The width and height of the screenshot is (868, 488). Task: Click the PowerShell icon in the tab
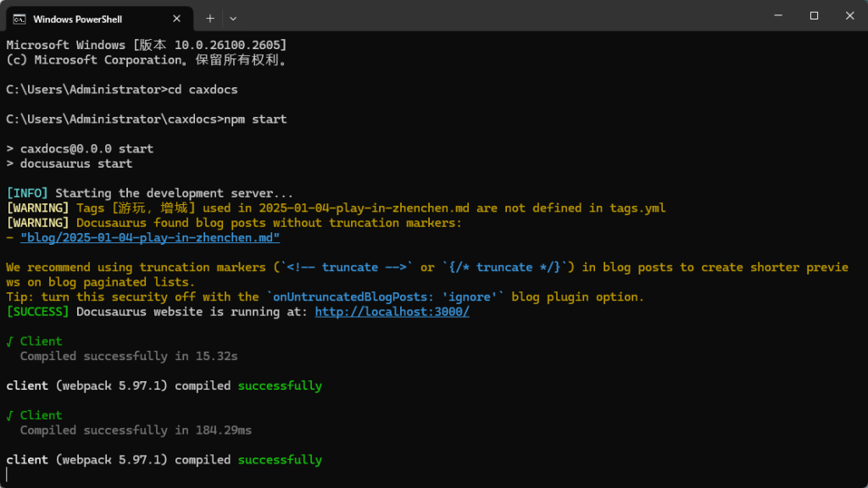point(19,19)
